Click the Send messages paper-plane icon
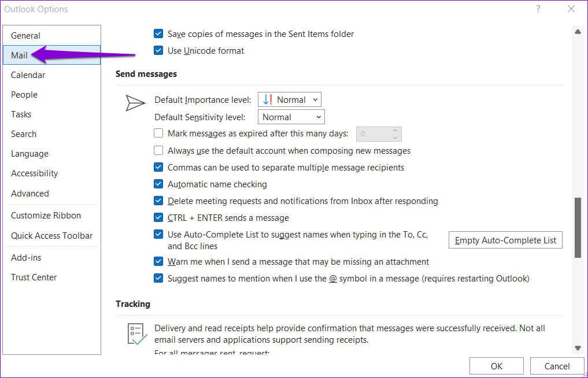588x378 pixels. coord(135,103)
